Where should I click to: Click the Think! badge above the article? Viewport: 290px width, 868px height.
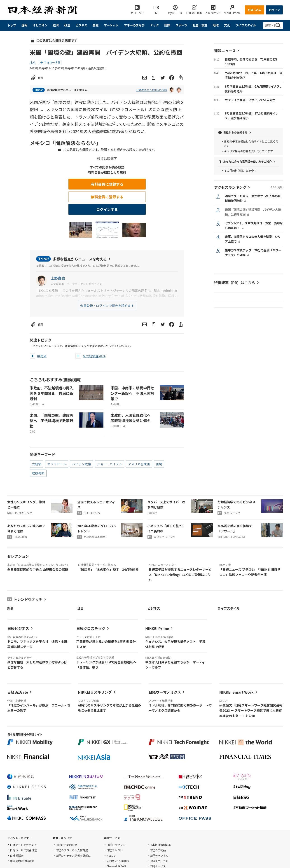(38, 90)
